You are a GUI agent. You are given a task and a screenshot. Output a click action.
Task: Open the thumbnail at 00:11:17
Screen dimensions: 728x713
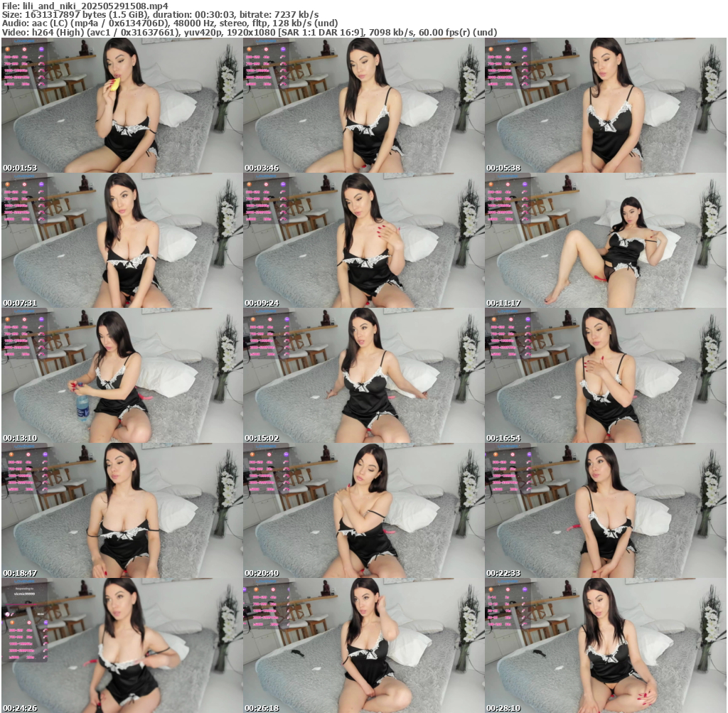606,240
